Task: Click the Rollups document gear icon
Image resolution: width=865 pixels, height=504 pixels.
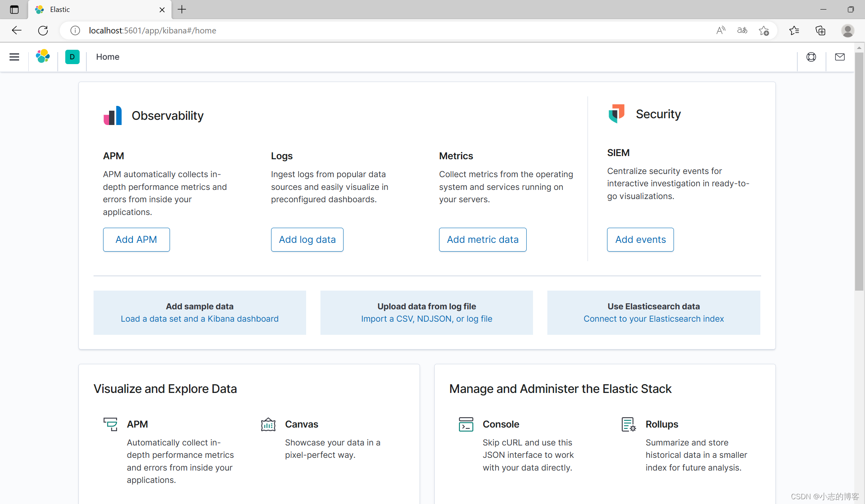Action: [x=629, y=424]
